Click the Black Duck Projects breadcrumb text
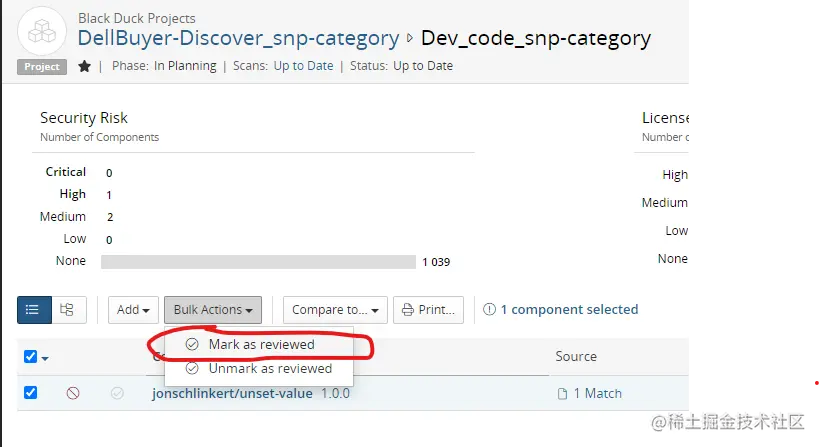Image resolution: width=820 pixels, height=447 pixels. click(136, 18)
